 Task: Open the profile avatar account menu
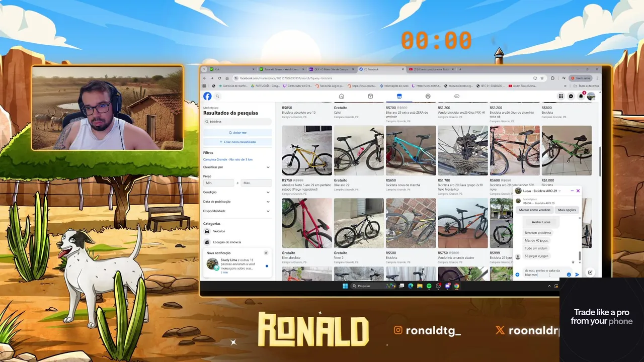click(x=591, y=96)
